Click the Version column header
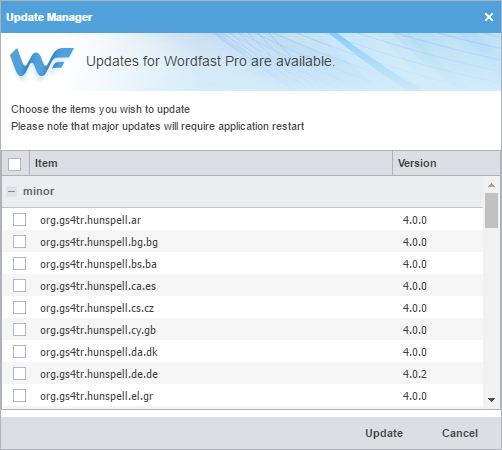The height and width of the screenshot is (450, 502). [446, 163]
